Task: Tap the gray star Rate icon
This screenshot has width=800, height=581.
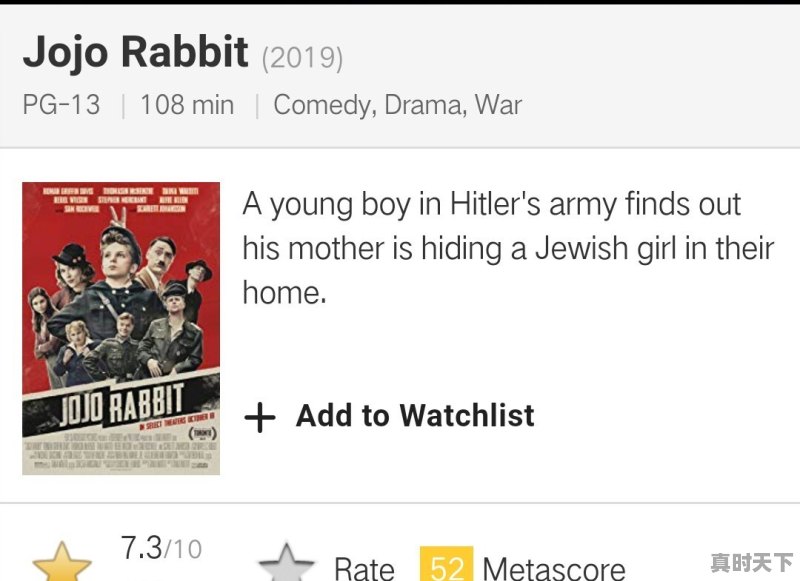Action: (287, 564)
